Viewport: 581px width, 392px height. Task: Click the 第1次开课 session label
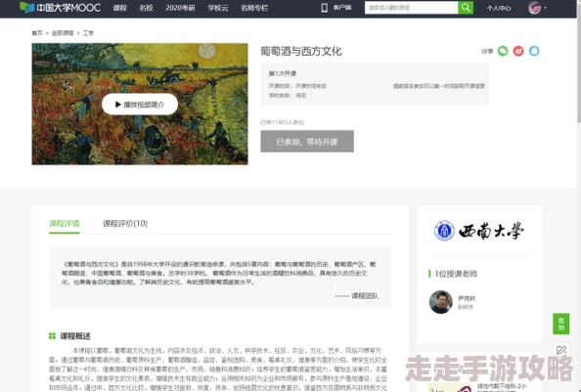tap(283, 73)
